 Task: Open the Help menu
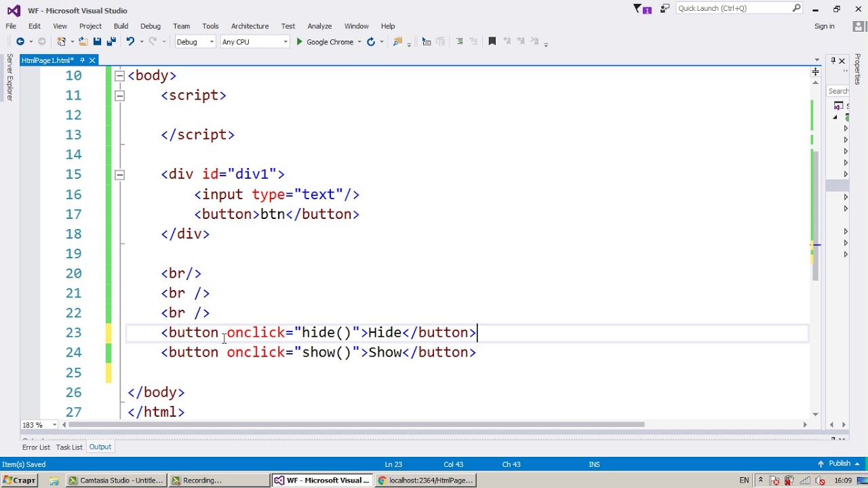pyautogui.click(x=388, y=26)
